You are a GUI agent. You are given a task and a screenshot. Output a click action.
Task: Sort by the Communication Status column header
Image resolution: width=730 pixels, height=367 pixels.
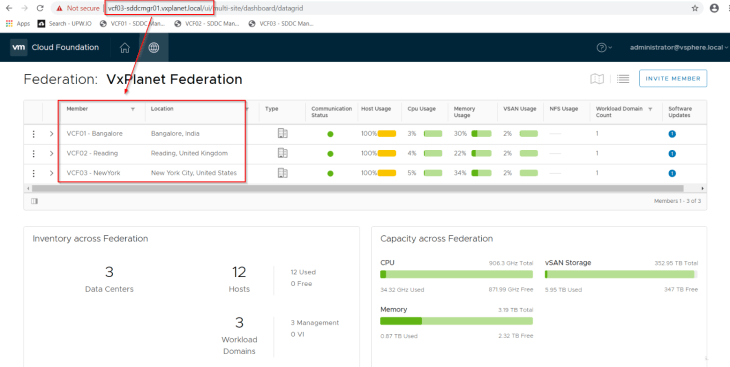tap(331, 112)
